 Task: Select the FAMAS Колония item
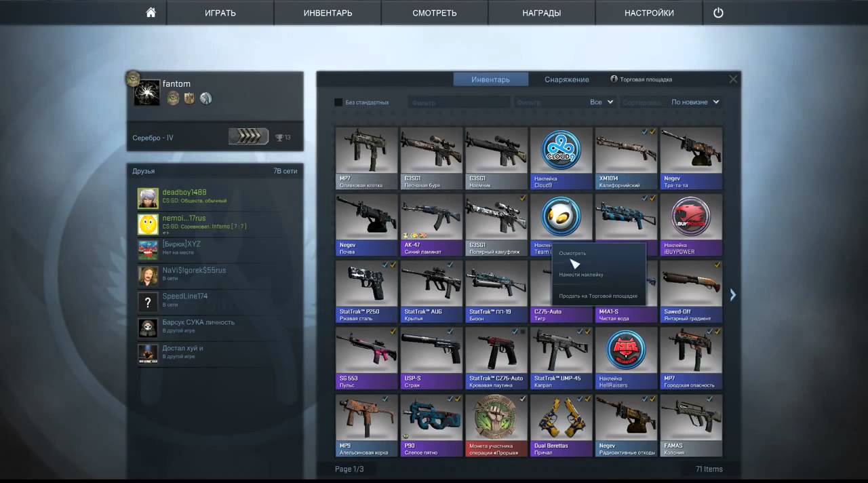692,425
